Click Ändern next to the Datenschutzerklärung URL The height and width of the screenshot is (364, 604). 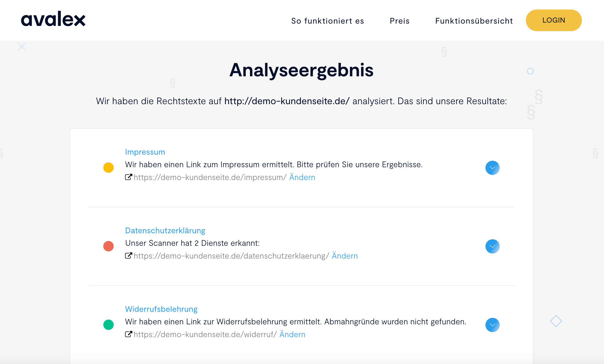[345, 256]
